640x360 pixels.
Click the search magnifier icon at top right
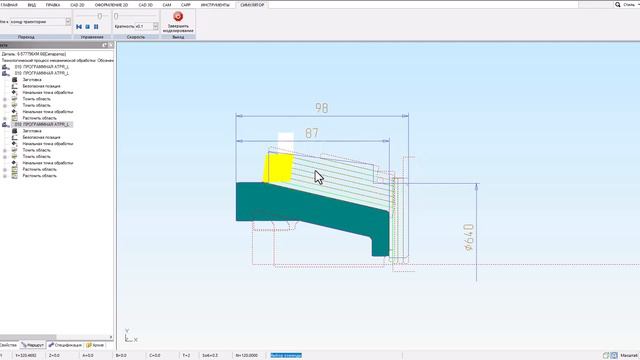coord(618,4)
